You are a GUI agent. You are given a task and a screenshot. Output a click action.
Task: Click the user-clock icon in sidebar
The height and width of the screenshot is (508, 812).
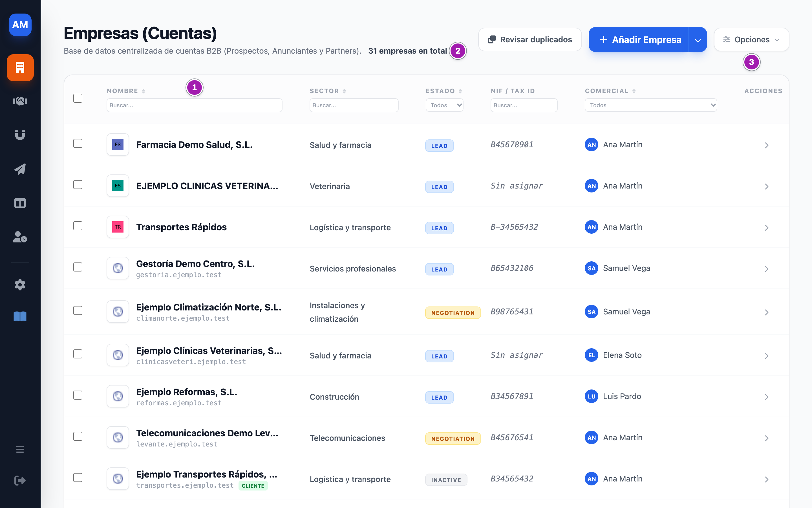20,237
